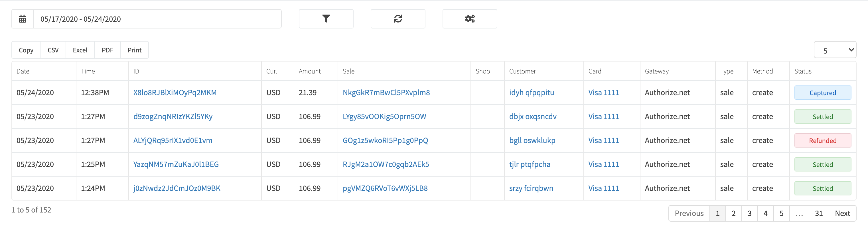Click the calendar icon beside date range
Image resolution: width=868 pixels, height=237 pixels.
[23, 19]
